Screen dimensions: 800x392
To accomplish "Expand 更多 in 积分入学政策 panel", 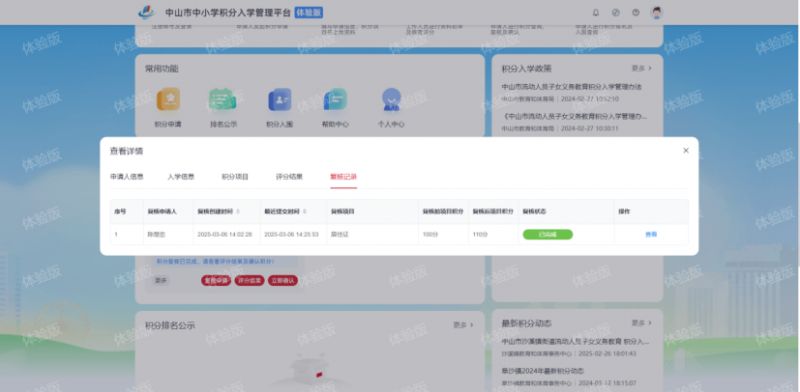I will (641, 68).
